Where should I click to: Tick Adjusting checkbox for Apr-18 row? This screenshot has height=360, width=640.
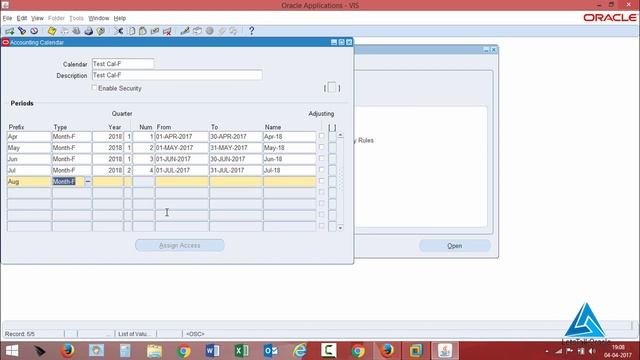[322, 136]
